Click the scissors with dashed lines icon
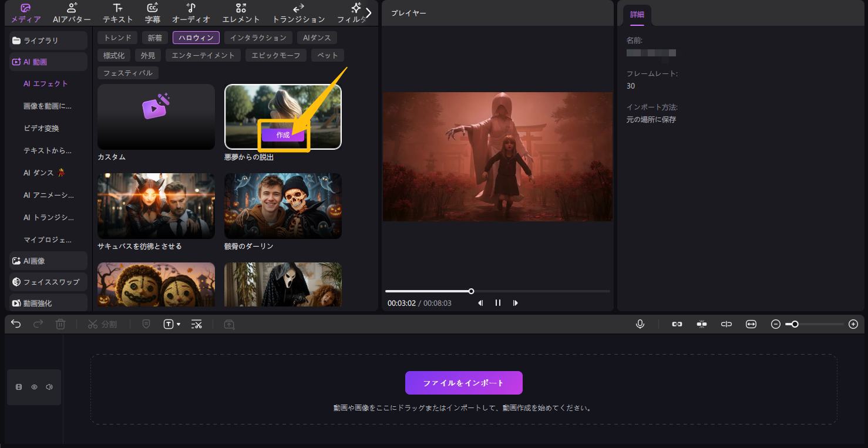The width and height of the screenshot is (868, 448). (x=197, y=324)
